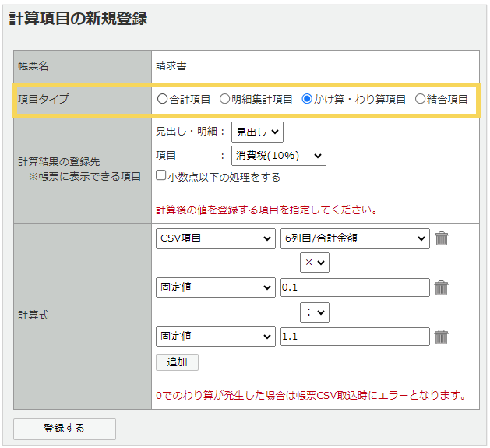Viewport: 490px width, 448px height.
Task: Remove the 1.1 fixed value row
Action: (x=442, y=337)
